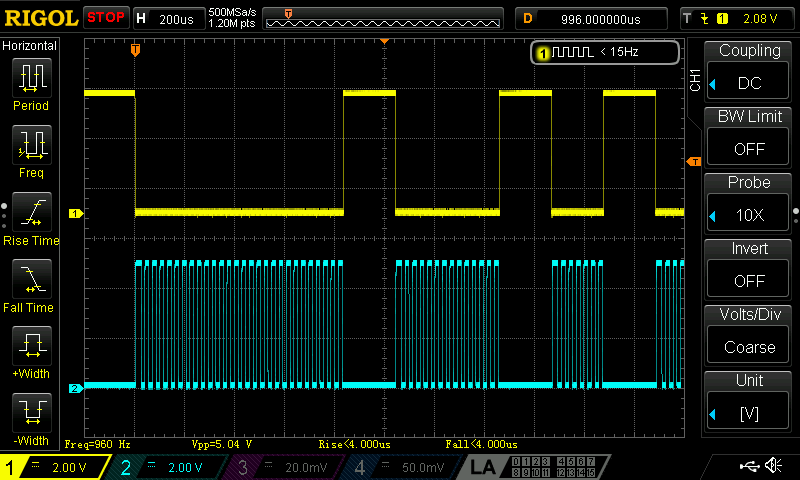This screenshot has height=480, width=800.
Task: Select channel 1 tab at 2.00 V
Action: tap(55, 467)
